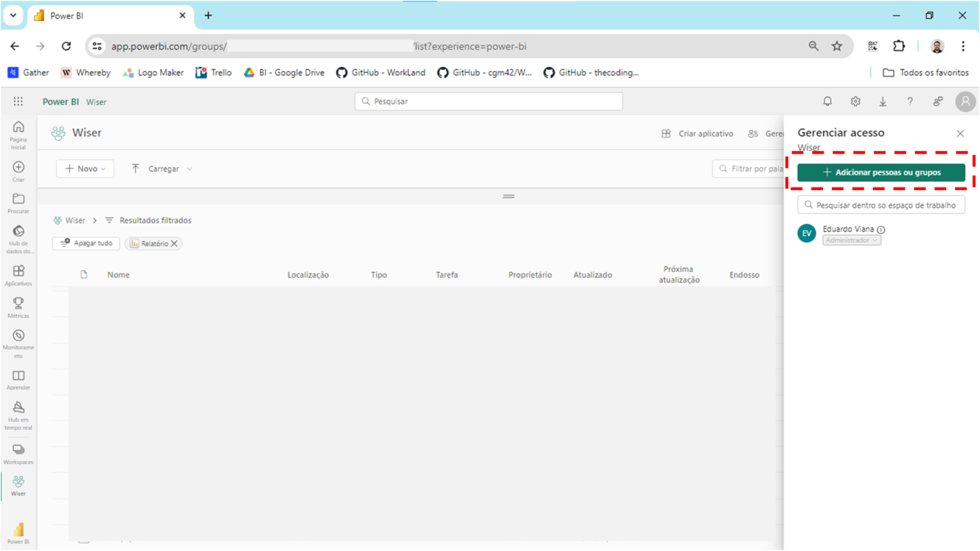Expand the Novo dropdown

[85, 168]
